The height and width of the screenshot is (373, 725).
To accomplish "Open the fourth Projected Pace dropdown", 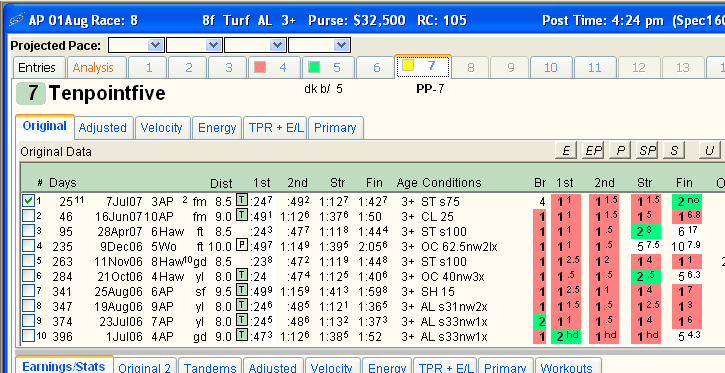I will pyautogui.click(x=342, y=45).
